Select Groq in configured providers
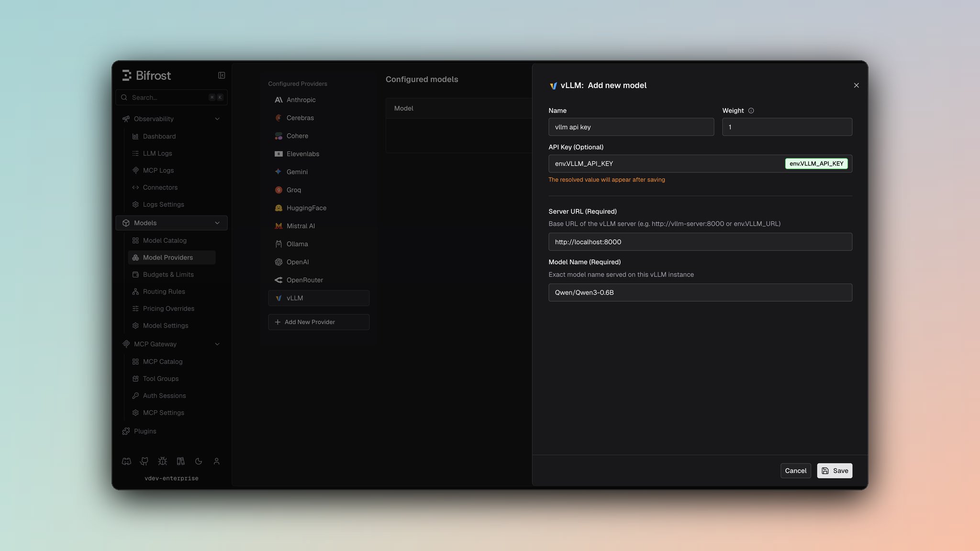 319,190
